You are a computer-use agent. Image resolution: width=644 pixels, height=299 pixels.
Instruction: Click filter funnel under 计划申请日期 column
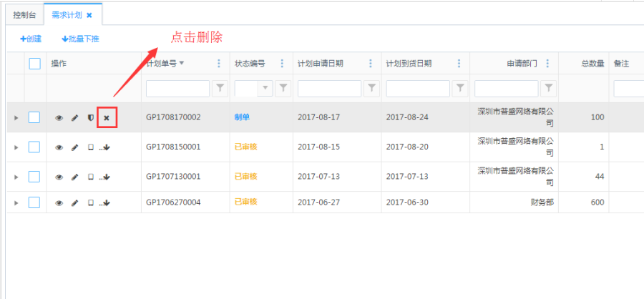[372, 89]
